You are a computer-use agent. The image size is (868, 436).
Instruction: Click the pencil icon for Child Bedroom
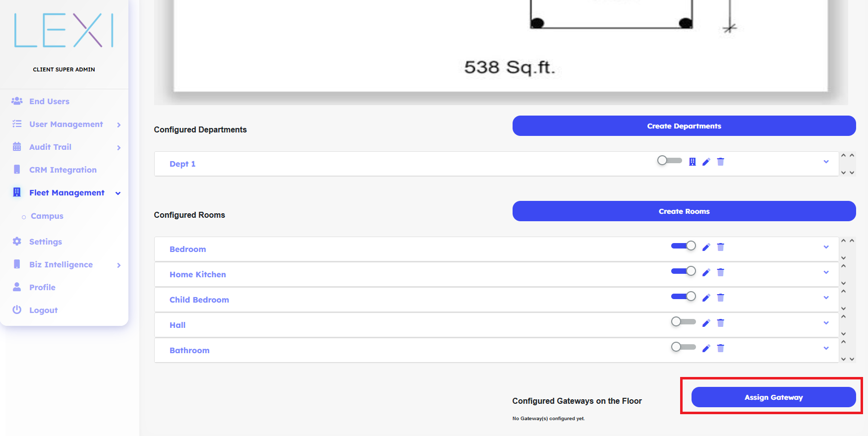click(x=706, y=298)
